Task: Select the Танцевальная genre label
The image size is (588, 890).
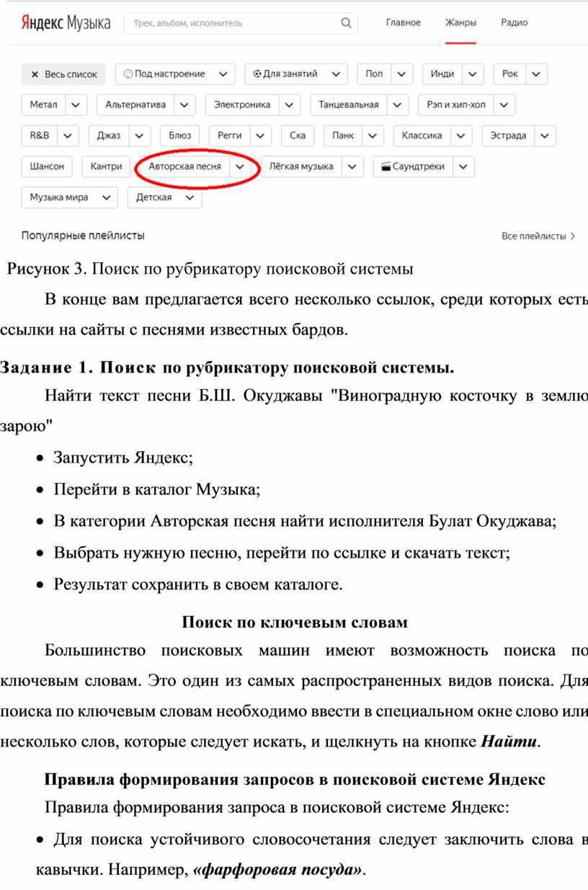Action: 348,105
